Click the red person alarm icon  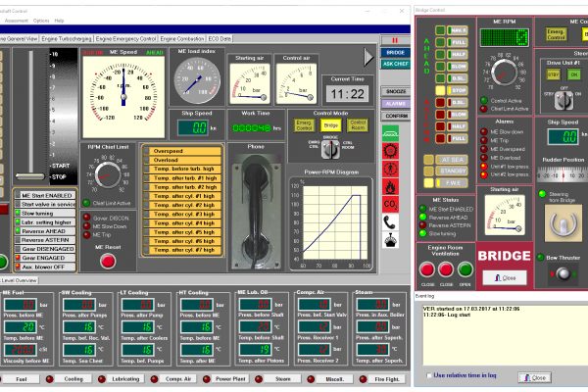point(390,169)
